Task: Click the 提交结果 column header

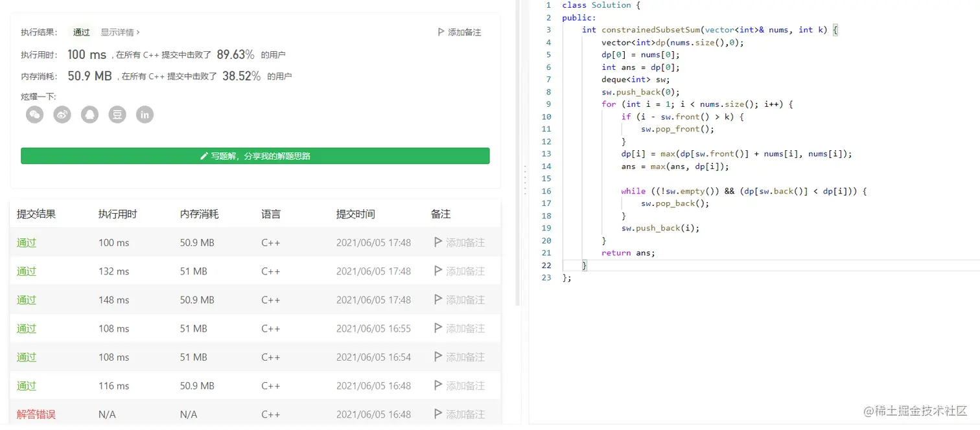Action: coord(36,214)
